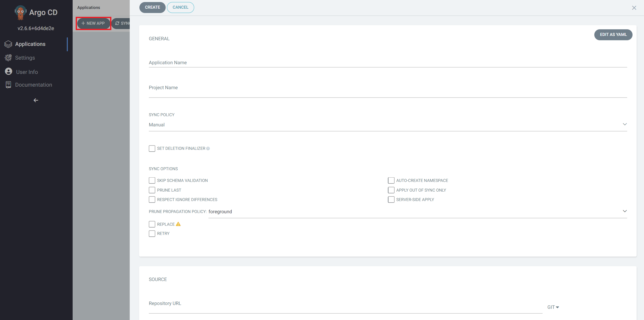Open Settings in the sidebar menu
644x320 pixels.
coord(25,58)
